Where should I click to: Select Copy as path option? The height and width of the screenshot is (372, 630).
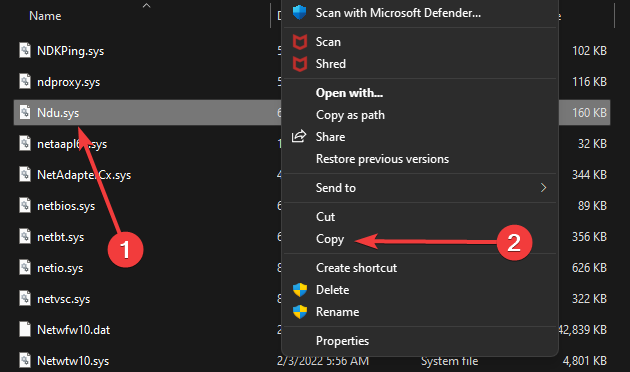pyautogui.click(x=350, y=115)
